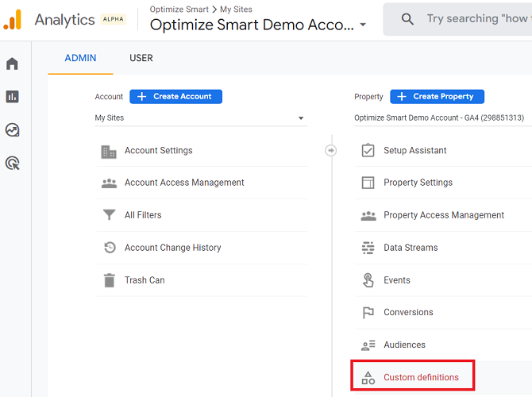This screenshot has height=397, width=532.
Task: Click the All Filters funnel icon
Action: [x=109, y=215]
